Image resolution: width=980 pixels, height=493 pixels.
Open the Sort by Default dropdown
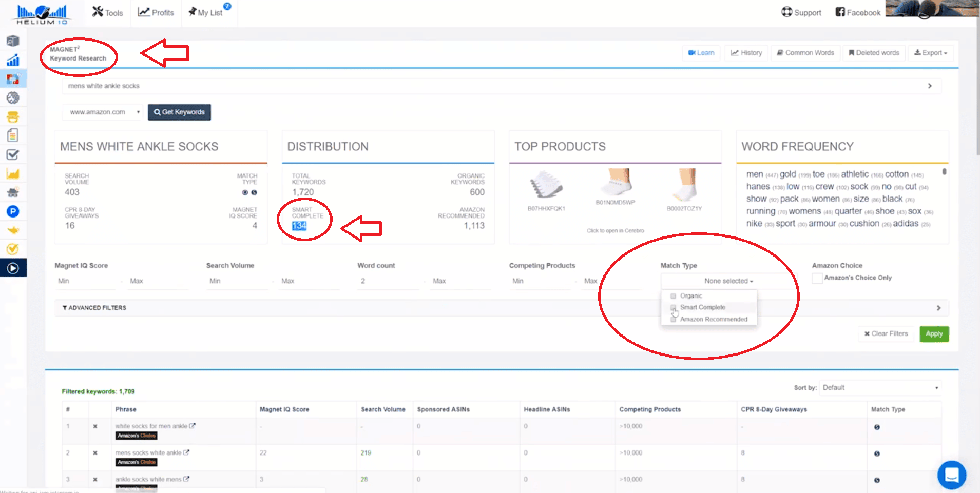pos(880,388)
